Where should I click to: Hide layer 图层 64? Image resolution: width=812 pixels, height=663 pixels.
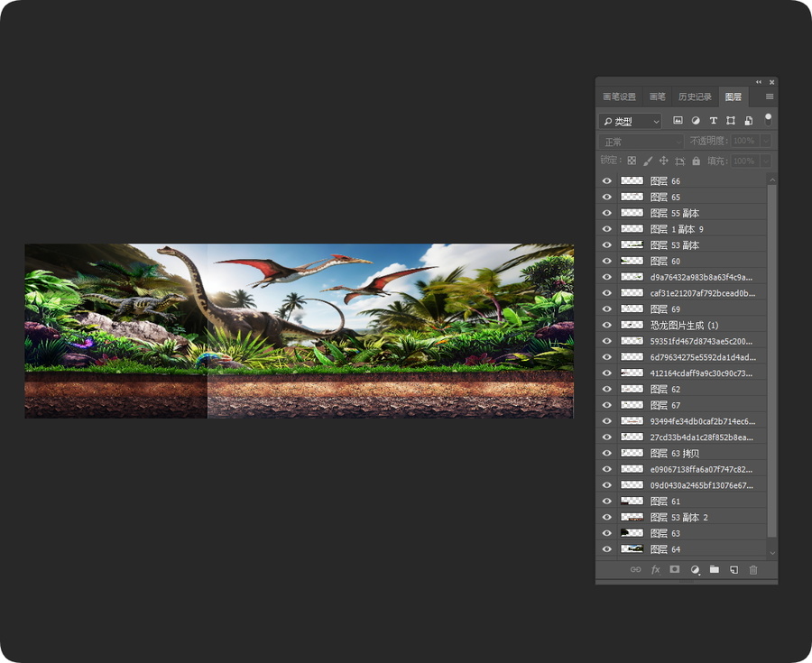[607, 549]
